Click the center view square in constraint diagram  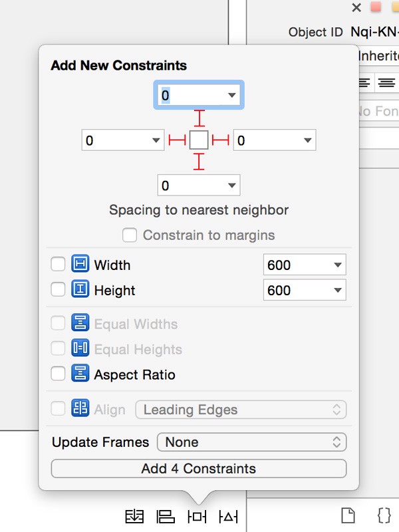[199, 140]
